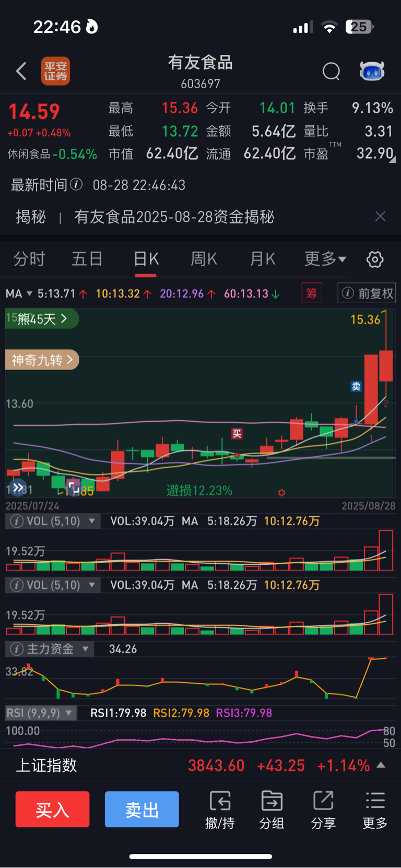This screenshot has width=401, height=868.
Task: Tap the 换手 value 9.13%
Action: [x=372, y=108]
